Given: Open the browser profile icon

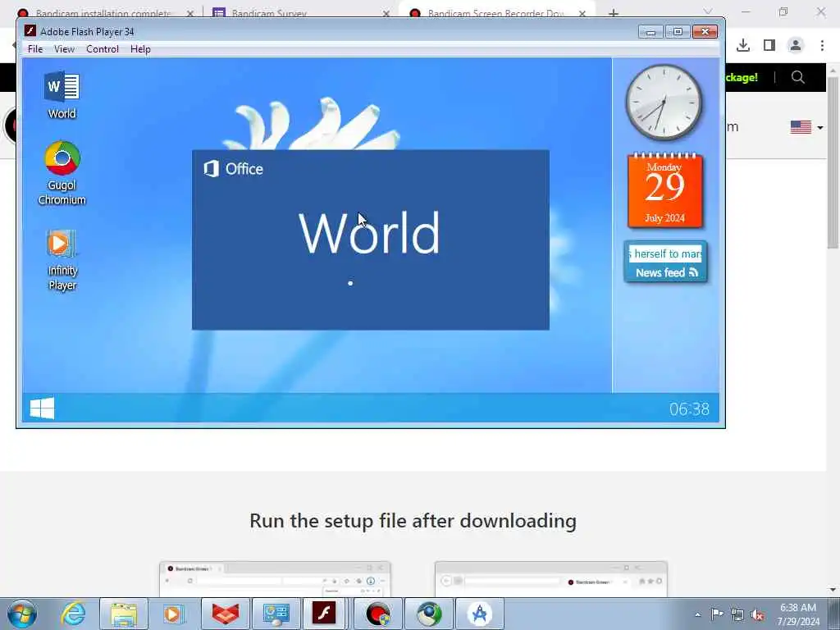Looking at the screenshot, I should [796, 45].
